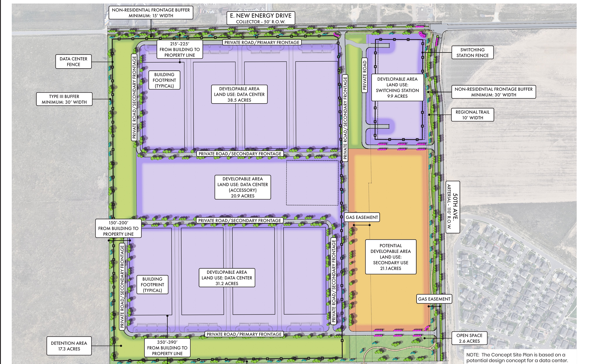Select the DATA CENTER 38.5 ACRES label
Viewport: 594px width, 364px height.
click(x=239, y=94)
